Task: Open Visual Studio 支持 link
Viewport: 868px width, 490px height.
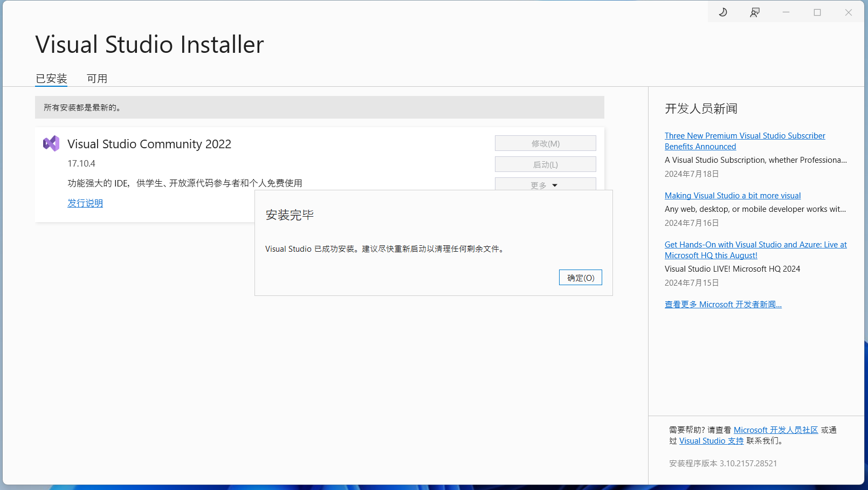Action: (x=711, y=441)
